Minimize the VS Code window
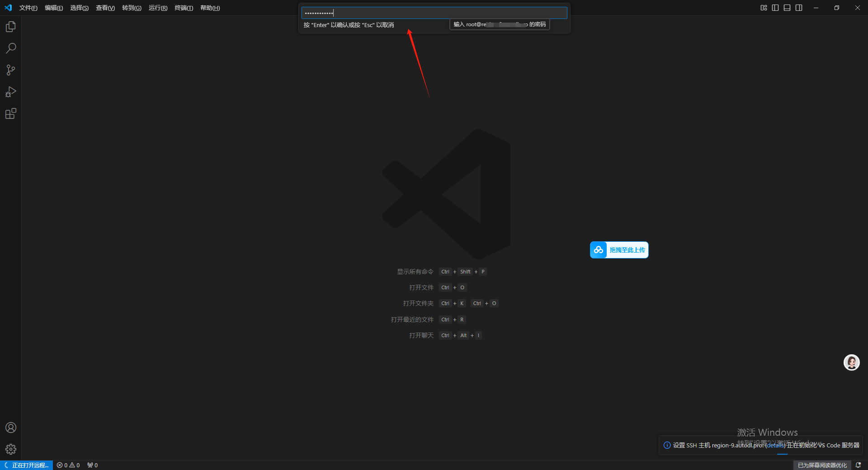This screenshot has height=470, width=868. coord(816,8)
